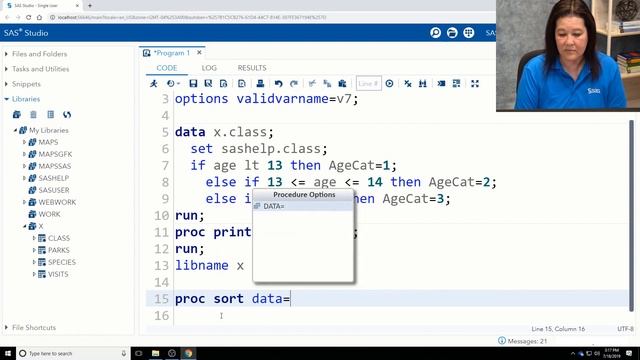Click the taskbar search box
Viewport: 640px width, 360px height.
73,353
